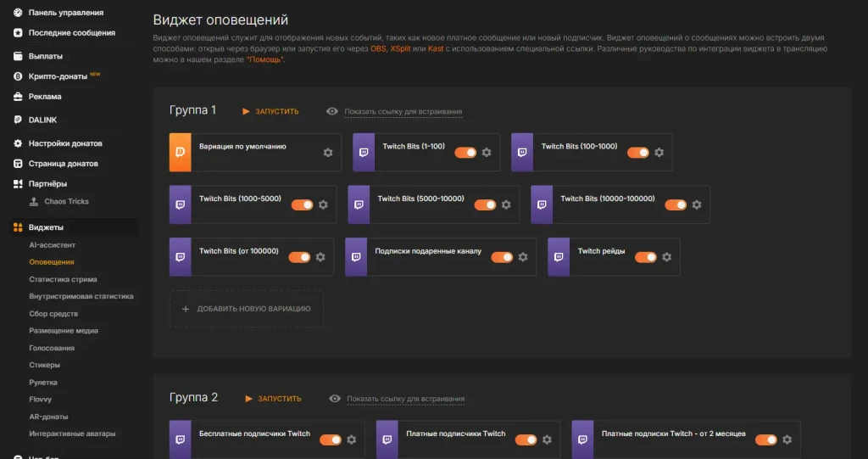Click Выплаты wallet icon
This screenshot has width=868, height=459.
coord(18,56)
